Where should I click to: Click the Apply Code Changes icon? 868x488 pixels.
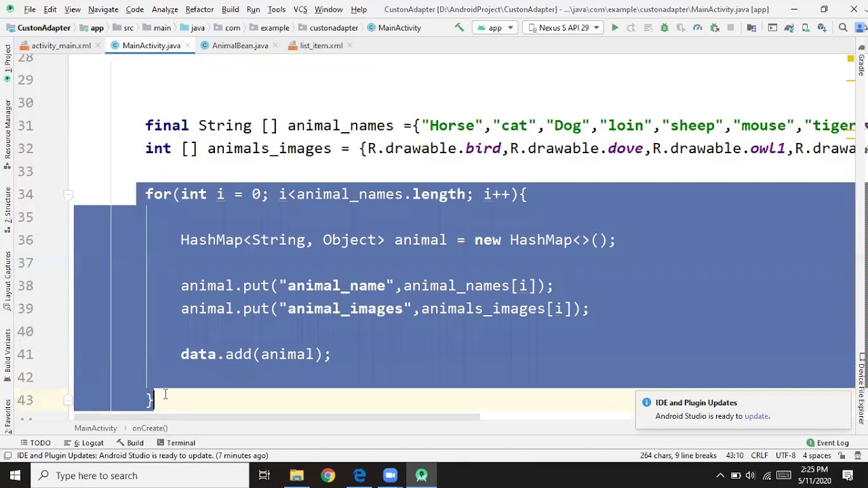pos(648,28)
